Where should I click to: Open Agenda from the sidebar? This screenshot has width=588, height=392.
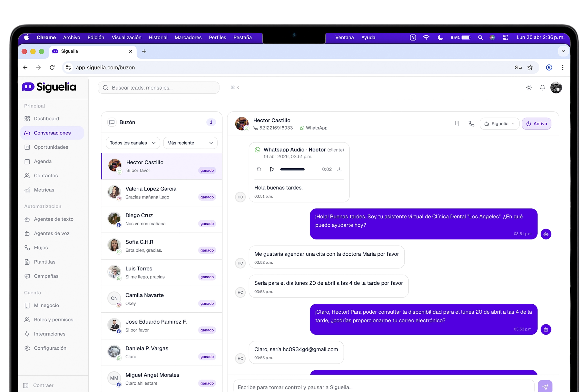(x=43, y=161)
